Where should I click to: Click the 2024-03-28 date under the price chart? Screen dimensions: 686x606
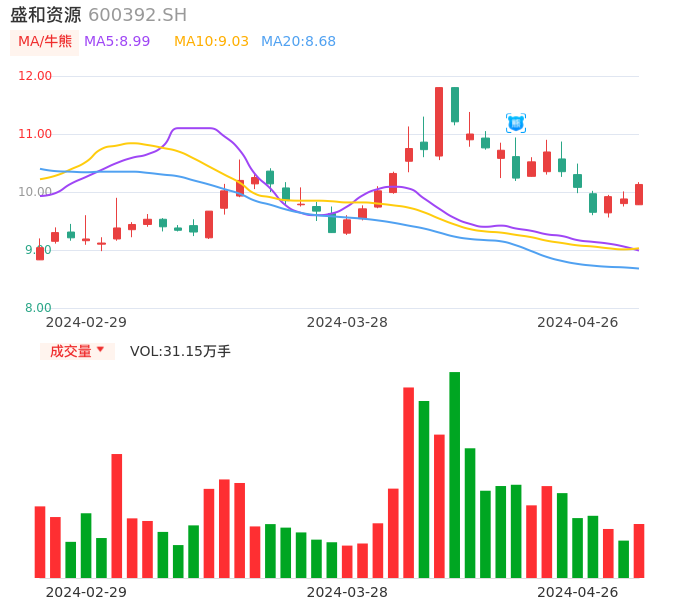point(347,322)
